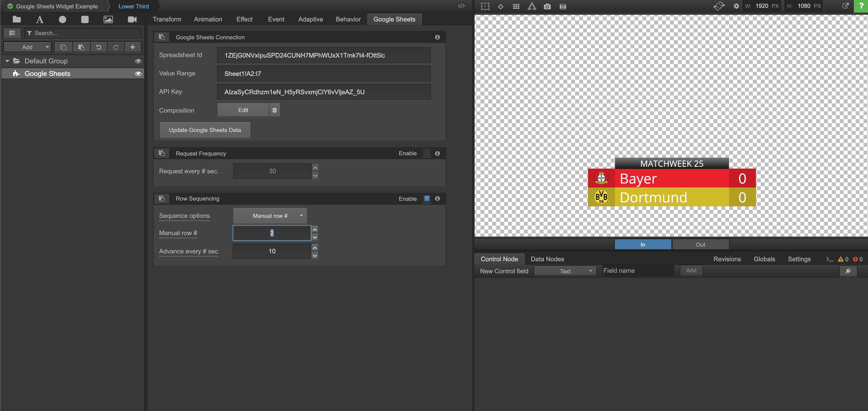The image size is (868, 411).
Task: Open Sequence options Manual row # dropdown
Action: pyautogui.click(x=270, y=216)
